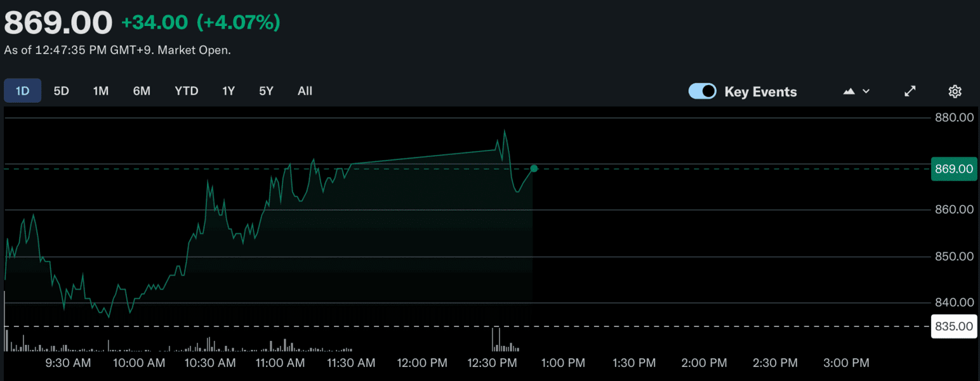Click the 850.00 y-axis label
The width and height of the screenshot is (980, 381).
[x=954, y=257]
